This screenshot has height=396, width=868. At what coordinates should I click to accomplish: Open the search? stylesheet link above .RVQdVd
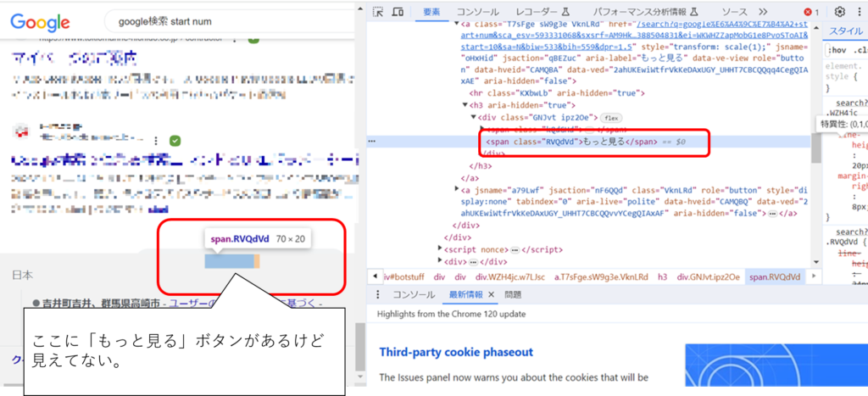pos(850,231)
